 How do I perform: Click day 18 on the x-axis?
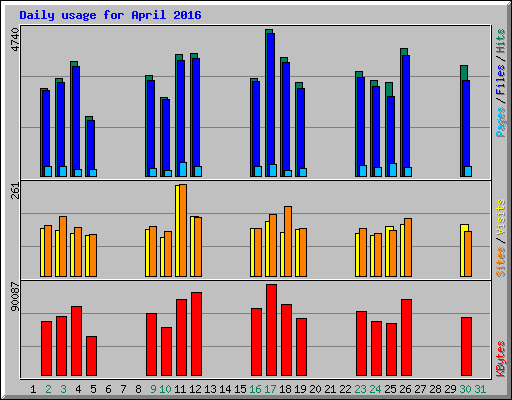pyautogui.click(x=285, y=389)
